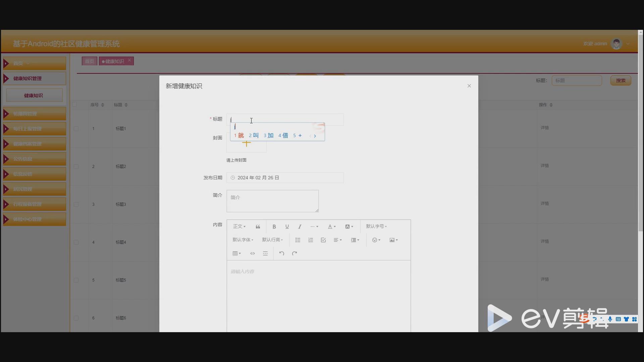Screen dimensions: 644x362
Task: Switch to the 健康知识 tab
Action: point(113,61)
